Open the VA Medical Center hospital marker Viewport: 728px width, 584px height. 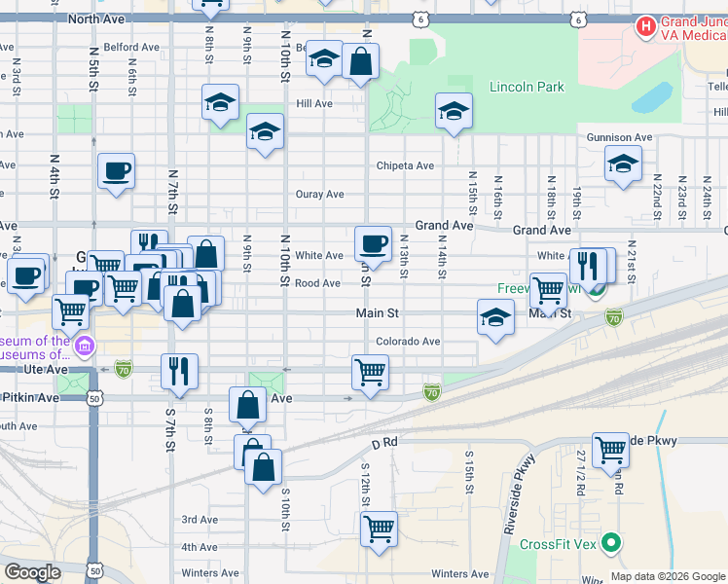point(645,27)
